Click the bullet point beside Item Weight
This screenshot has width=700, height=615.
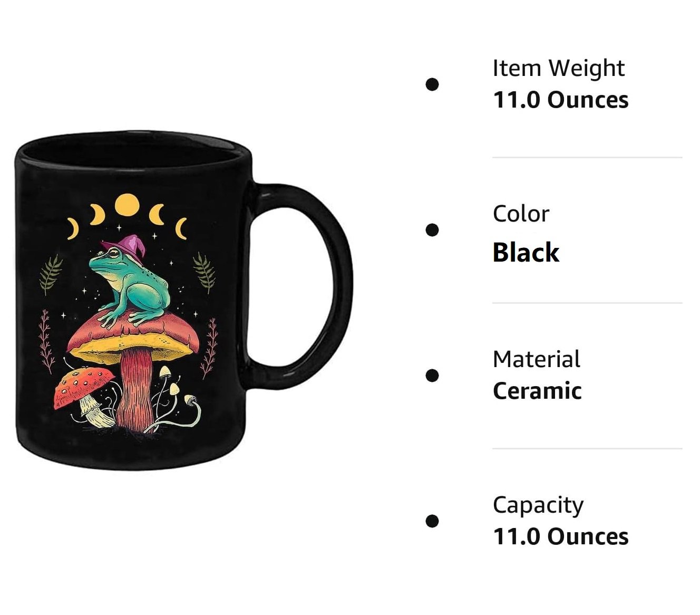(432, 84)
